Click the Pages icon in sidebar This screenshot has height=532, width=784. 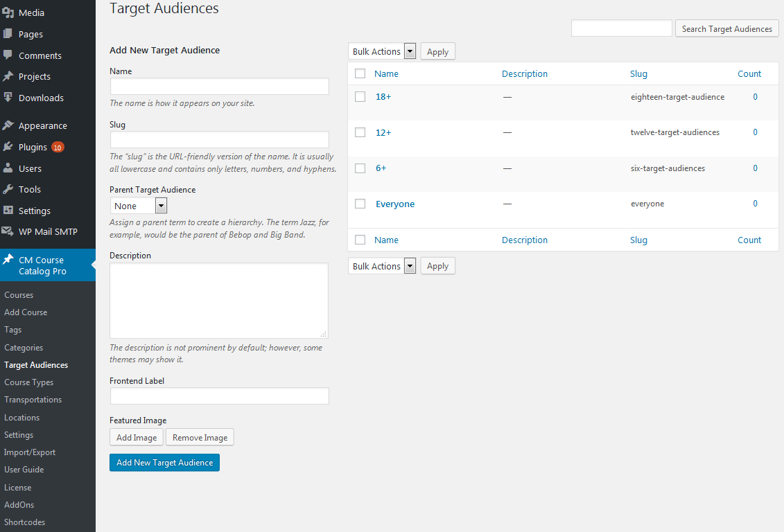click(8, 33)
